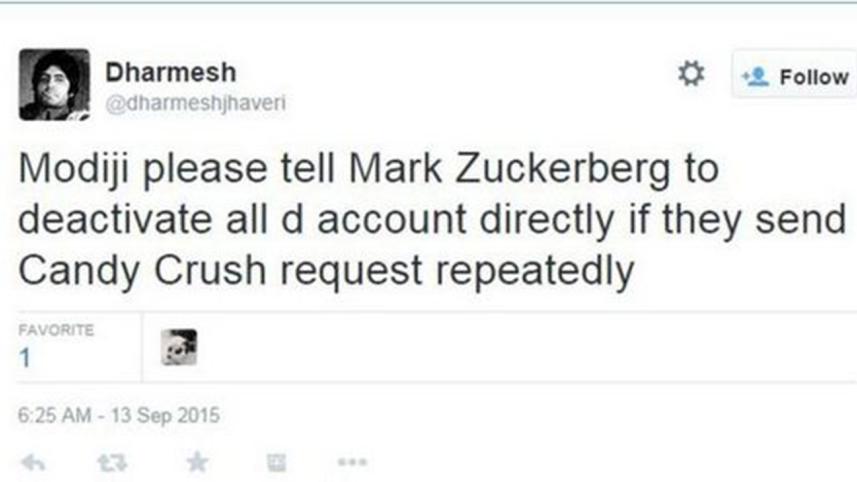
Task: Click the reply arrow icon
Action: tap(33, 461)
